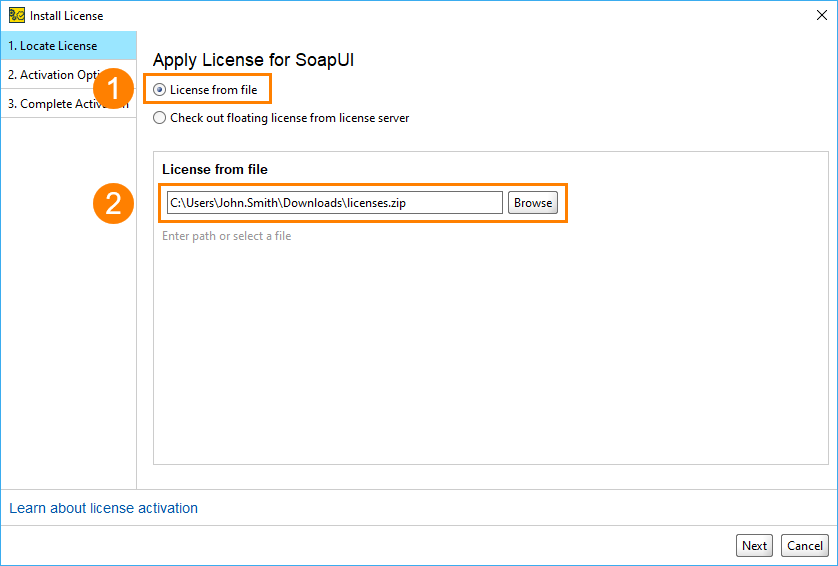Select the 3. Complete Activation step
This screenshot has width=838, height=566.
point(68,103)
